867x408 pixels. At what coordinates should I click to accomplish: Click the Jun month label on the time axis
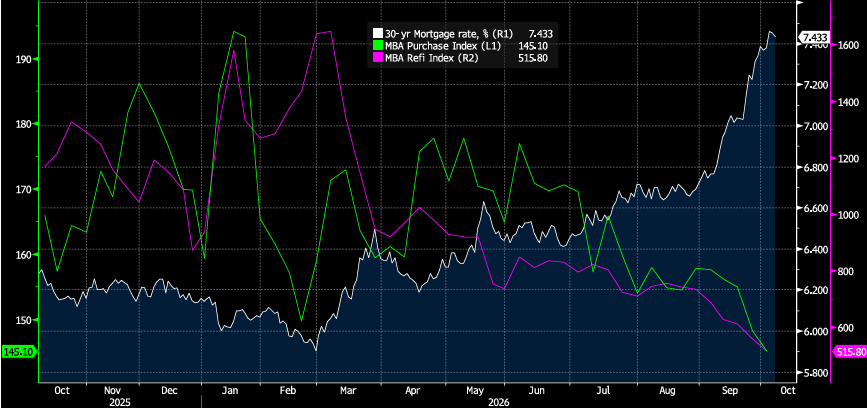pos(539,391)
